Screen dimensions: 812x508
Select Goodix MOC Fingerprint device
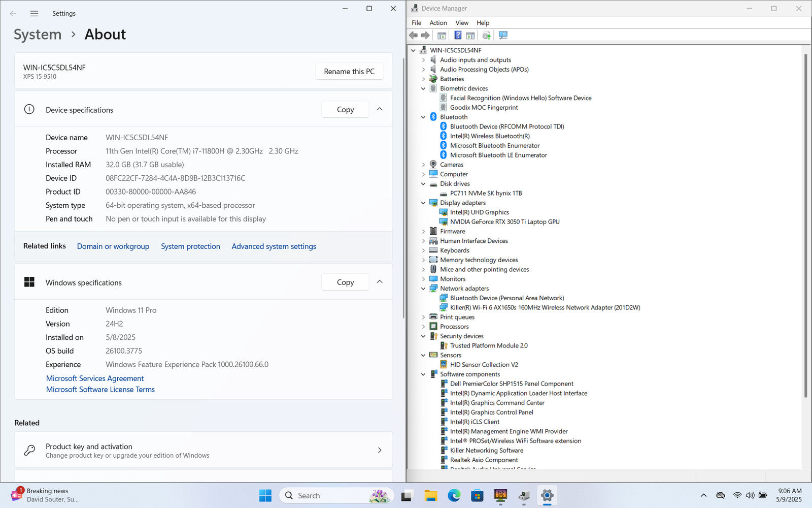click(484, 108)
